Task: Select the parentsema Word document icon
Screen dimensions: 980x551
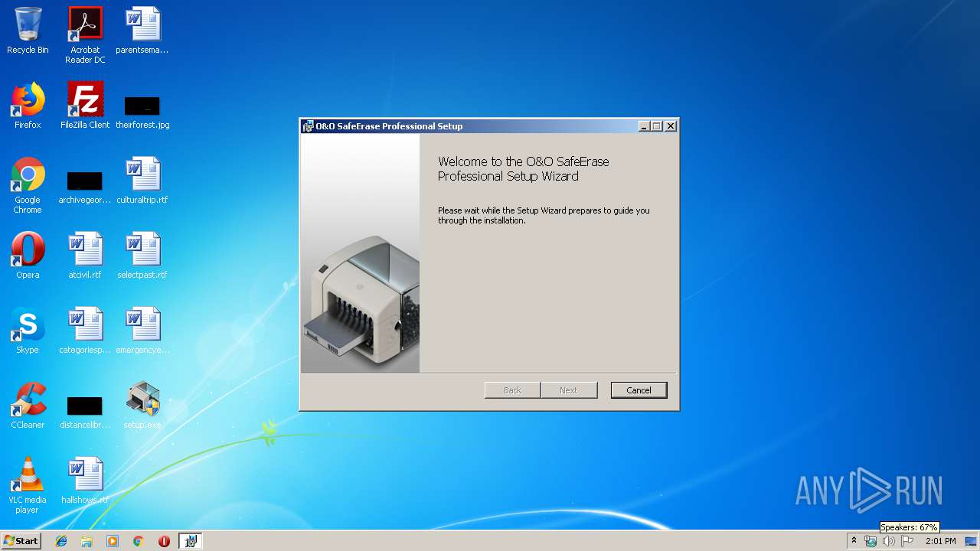Action: [142, 31]
